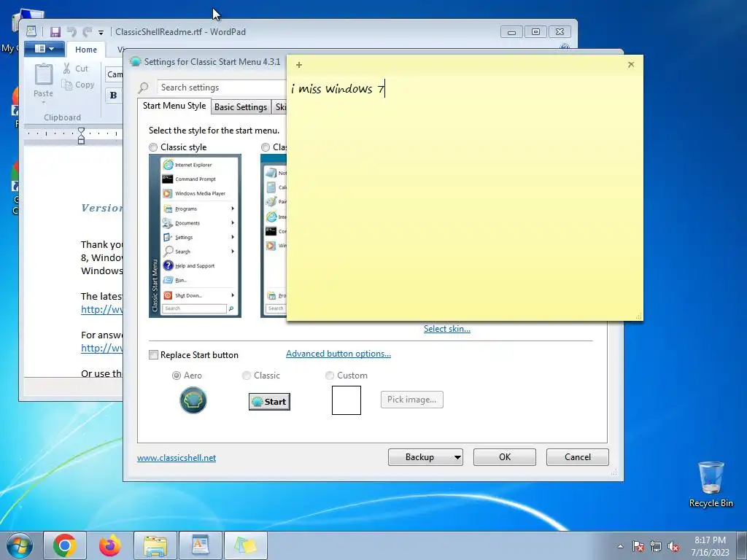Launch Firefox from the taskbar
Viewport: 747px width, 560px height.
coord(110,545)
